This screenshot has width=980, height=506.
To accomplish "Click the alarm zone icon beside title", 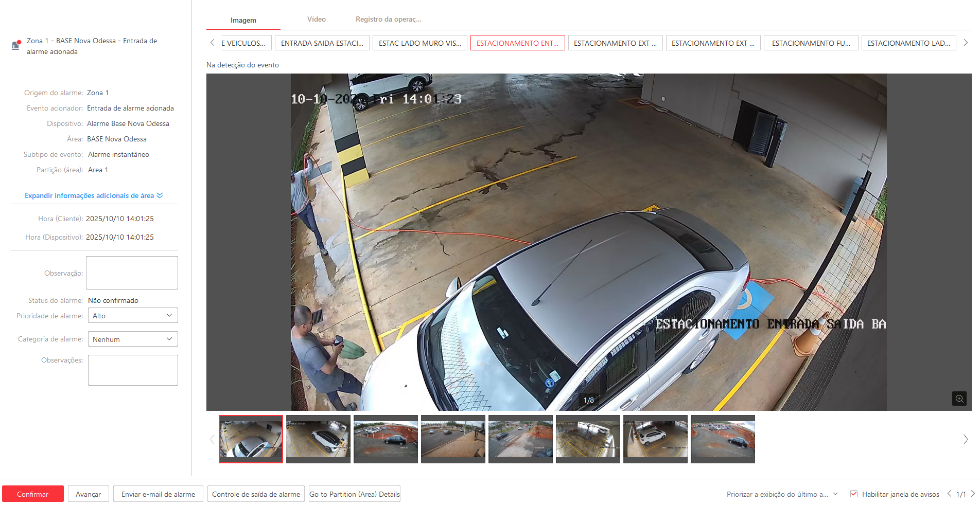I will (16, 45).
